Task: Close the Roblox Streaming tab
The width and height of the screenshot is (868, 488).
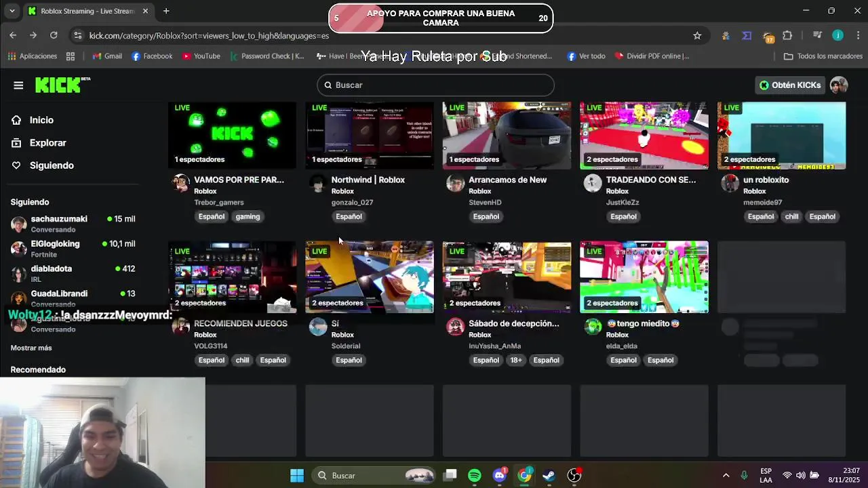Action: [145, 11]
